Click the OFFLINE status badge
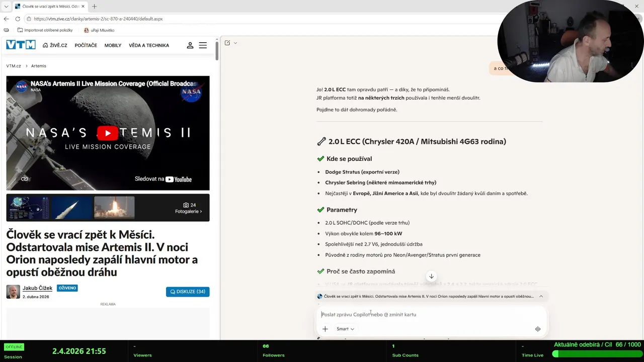Viewport: 644px width, 362px height. [14, 347]
